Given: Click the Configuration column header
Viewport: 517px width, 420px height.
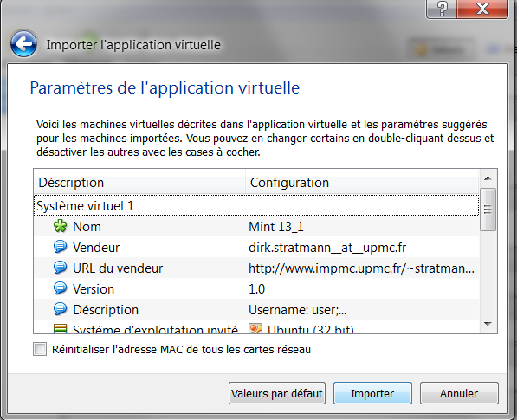Looking at the screenshot, I should pyautogui.click(x=362, y=183).
